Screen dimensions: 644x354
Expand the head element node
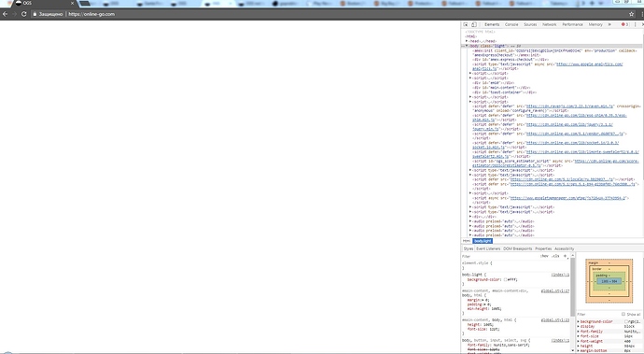click(467, 41)
